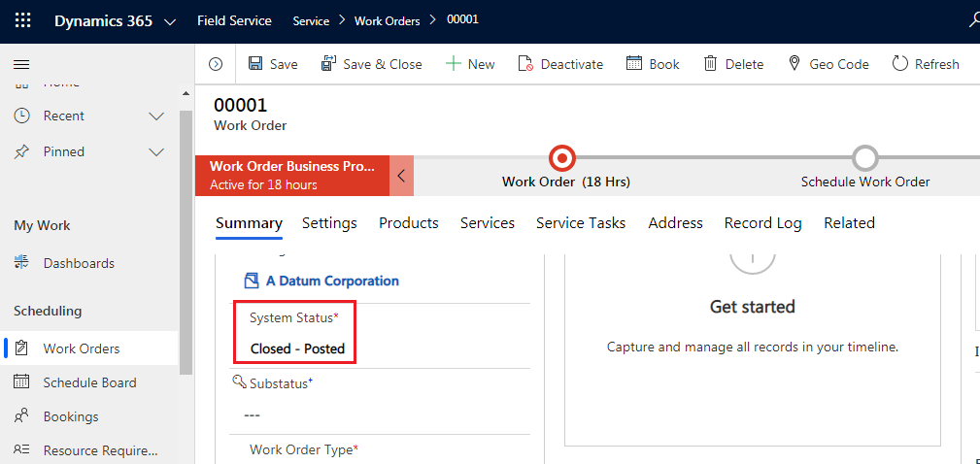
Task: Open the System Status Closed - Posted dropdown
Action: (x=297, y=349)
